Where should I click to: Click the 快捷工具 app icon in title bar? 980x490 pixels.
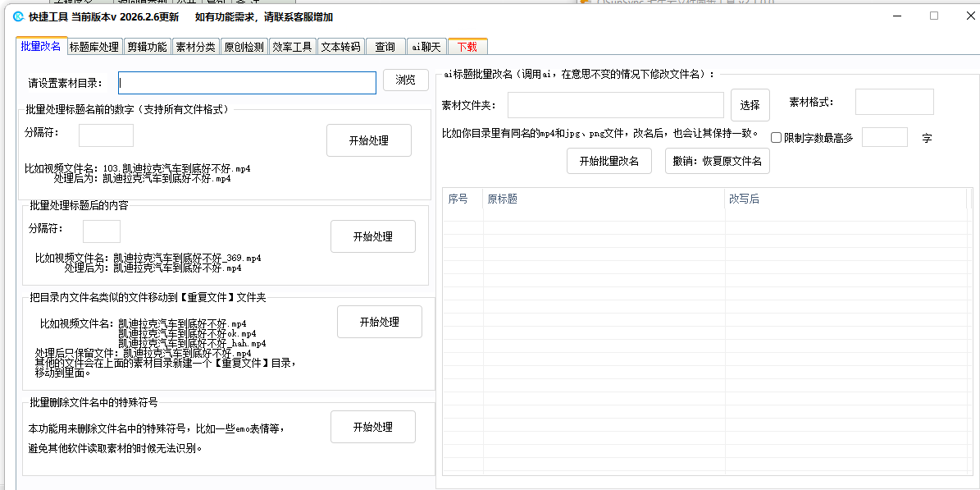(17, 16)
